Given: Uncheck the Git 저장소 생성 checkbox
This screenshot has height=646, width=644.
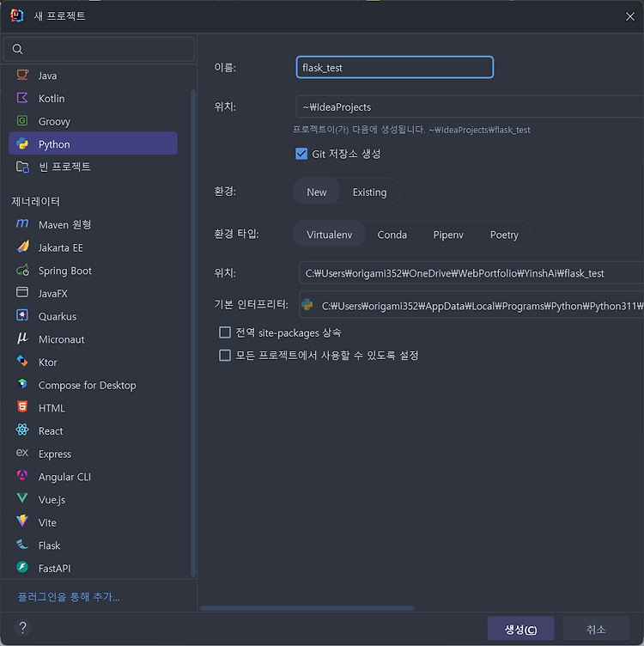Looking at the screenshot, I should (301, 154).
